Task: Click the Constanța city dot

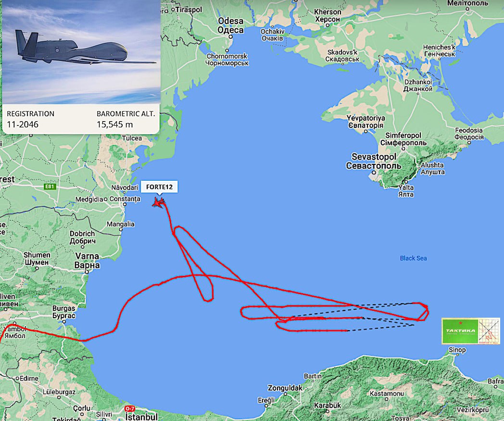Action: coord(125,204)
